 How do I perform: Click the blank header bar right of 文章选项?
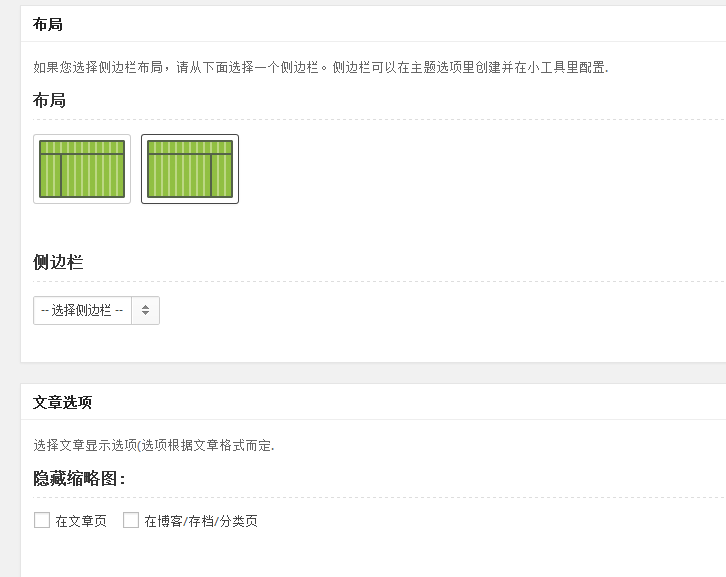409,402
